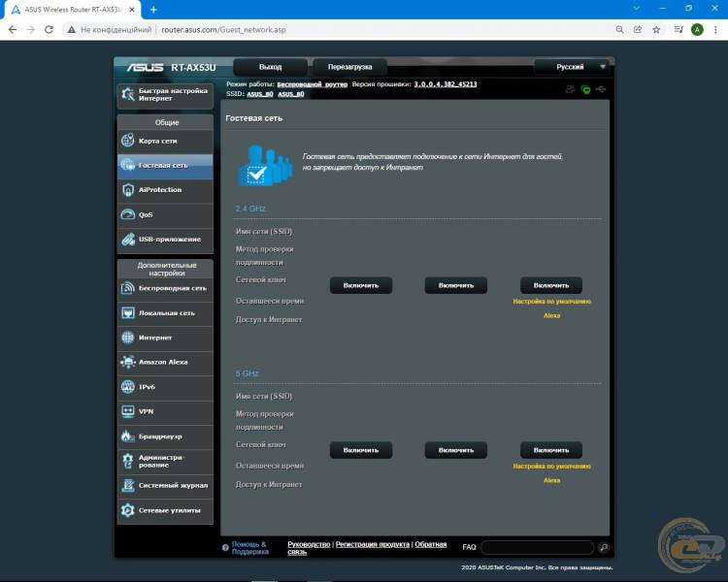
Task: Click the browser zoom magnifier icon
Action: pyautogui.click(x=620, y=30)
